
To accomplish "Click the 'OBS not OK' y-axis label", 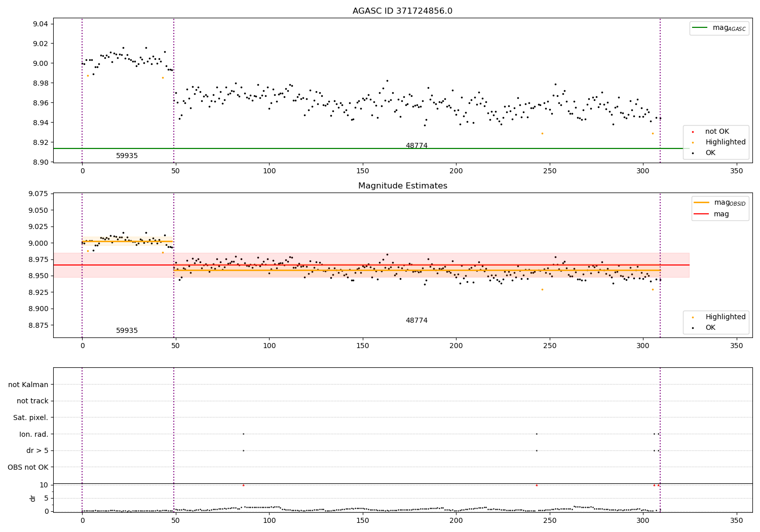I will click(x=28, y=467).
